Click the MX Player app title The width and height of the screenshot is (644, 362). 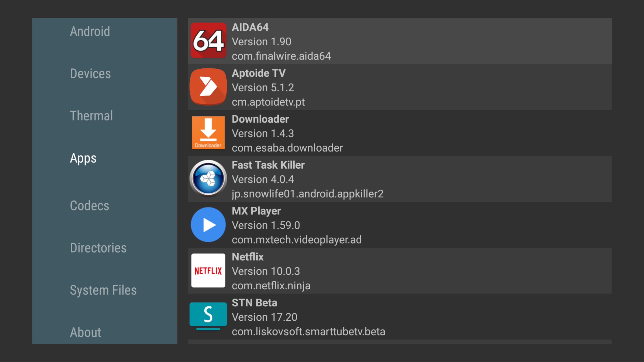pos(256,211)
